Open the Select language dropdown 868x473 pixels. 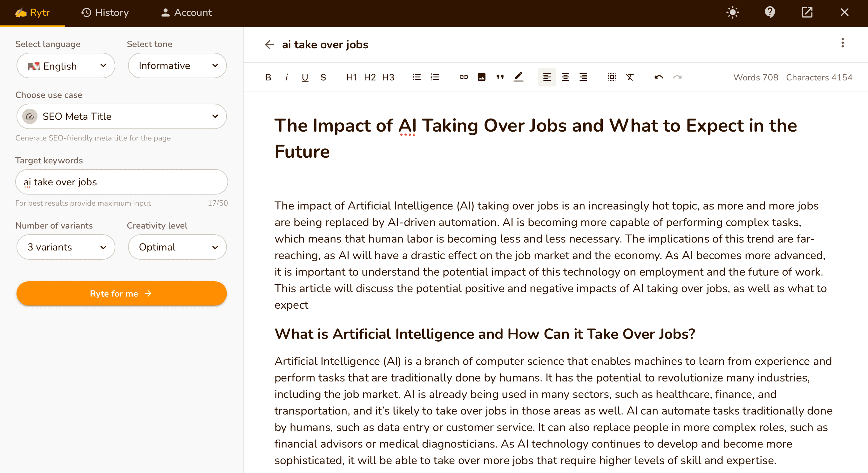(66, 66)
